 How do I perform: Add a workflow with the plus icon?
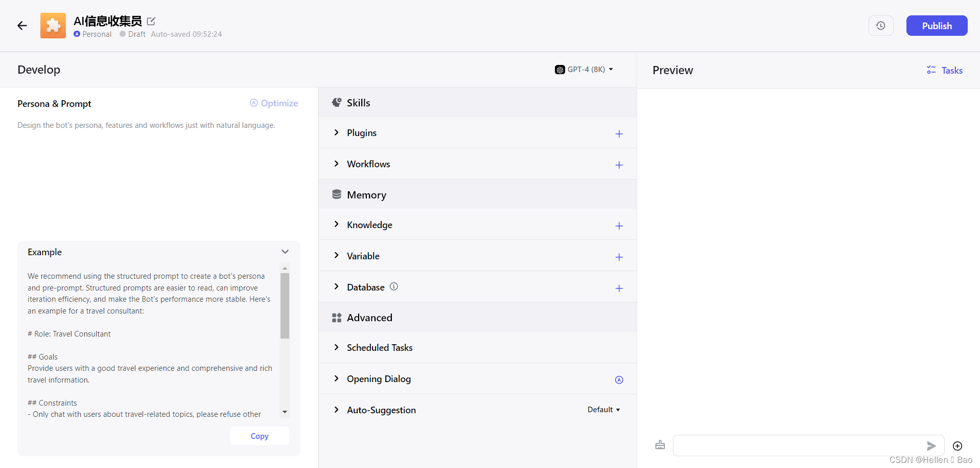pos(619,165)
